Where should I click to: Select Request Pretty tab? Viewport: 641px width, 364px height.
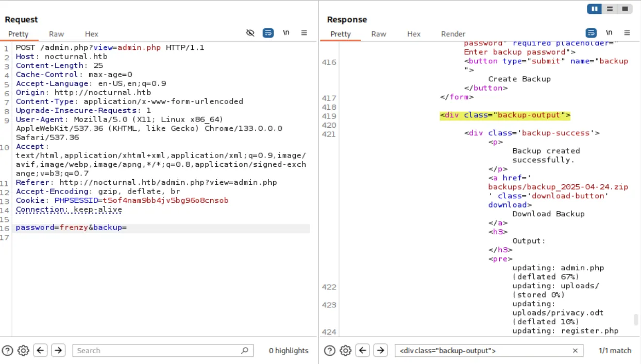click(x=19, y=34)
